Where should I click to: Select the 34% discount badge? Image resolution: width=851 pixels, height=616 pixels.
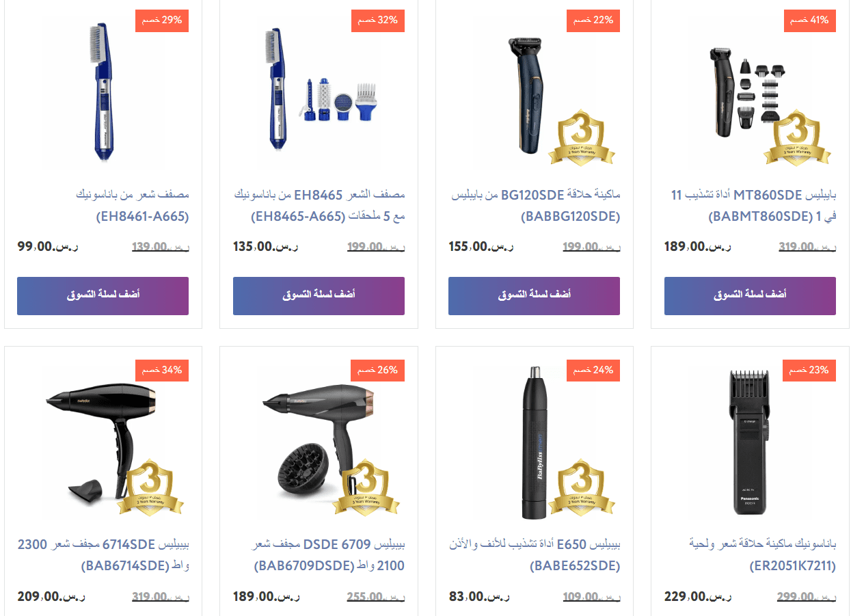[162, 371]
